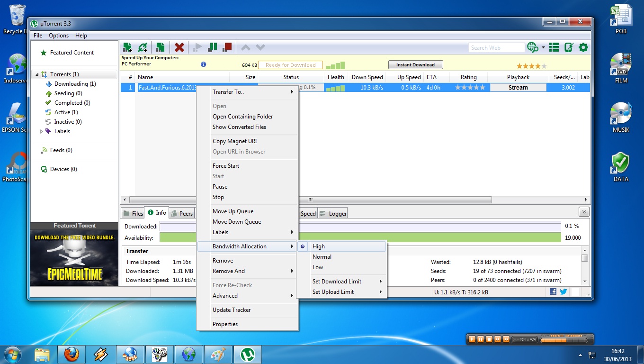Image resolution: width=644 pixels, height=364 pixels.
Task: Choose Update Tracker
Action: click(247, 310)
